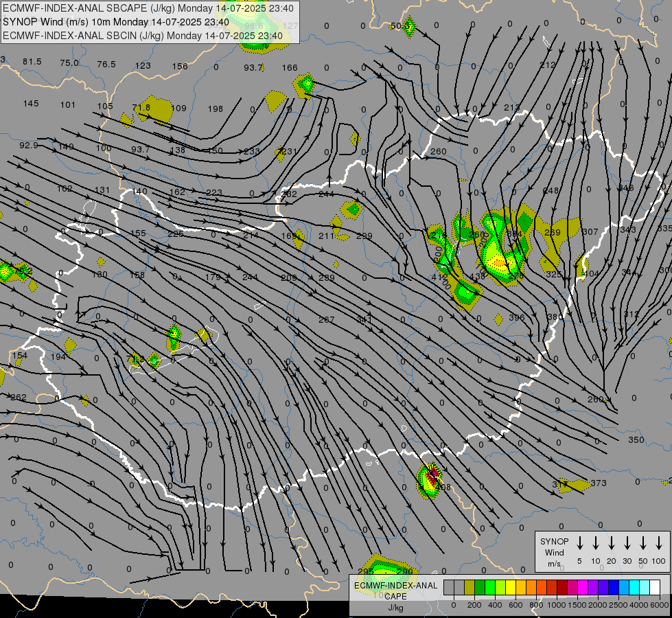Screen dimensions: 672x618
Task: Click the map value 307
Action: (590, 232)
